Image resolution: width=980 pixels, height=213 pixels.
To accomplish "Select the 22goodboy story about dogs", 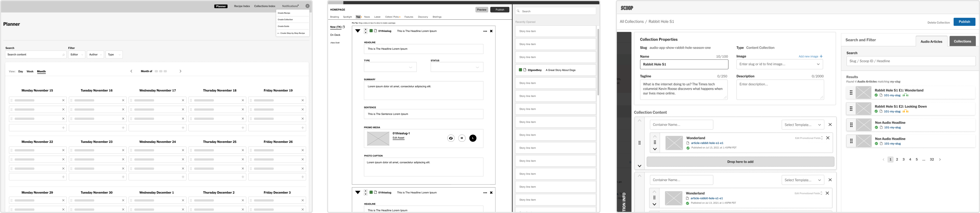I will (x=555, y=70).
